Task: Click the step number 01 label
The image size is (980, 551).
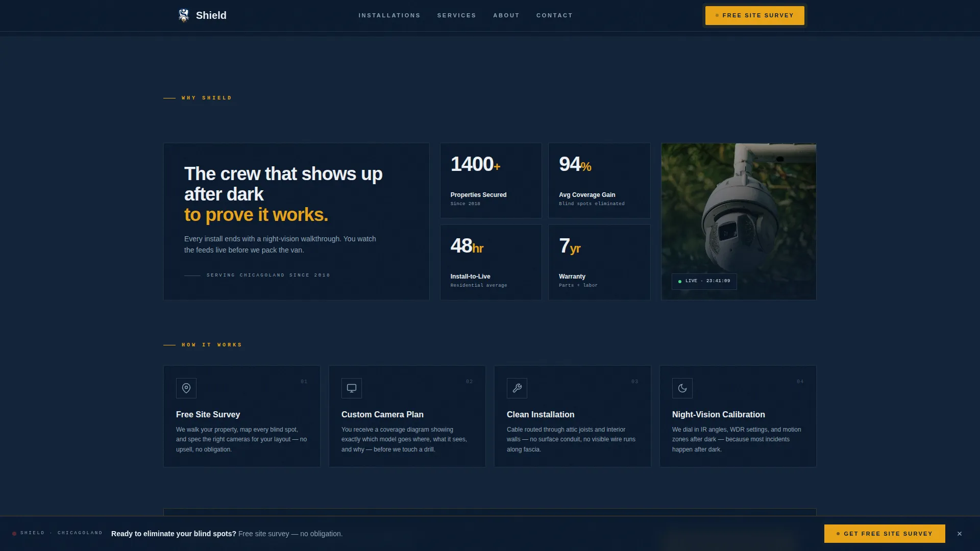Action: tap(304, 382)
